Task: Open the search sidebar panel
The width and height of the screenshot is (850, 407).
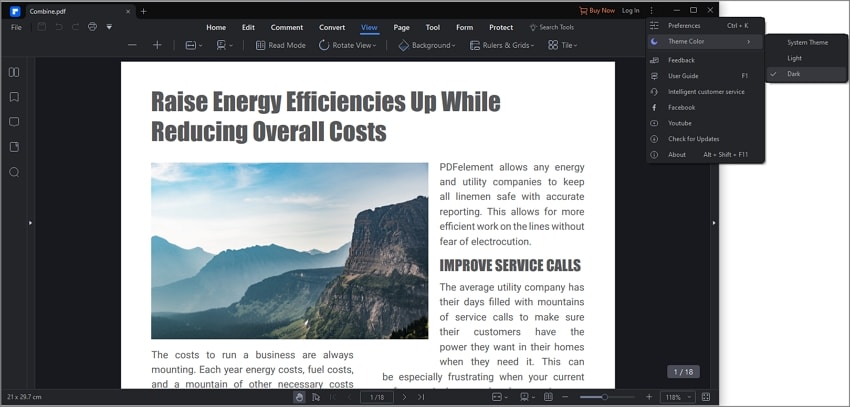Action: pyautogui.click(x=14, y=172)
